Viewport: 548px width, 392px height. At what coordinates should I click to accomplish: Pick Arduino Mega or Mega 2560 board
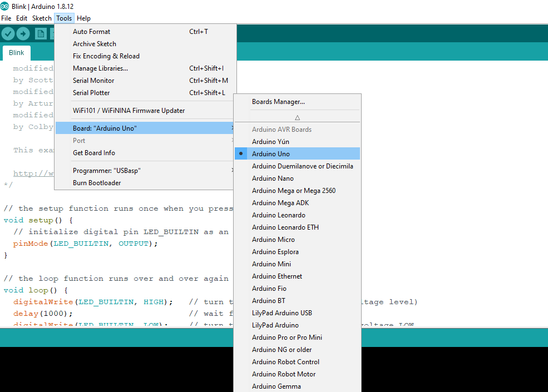point(293,191)
